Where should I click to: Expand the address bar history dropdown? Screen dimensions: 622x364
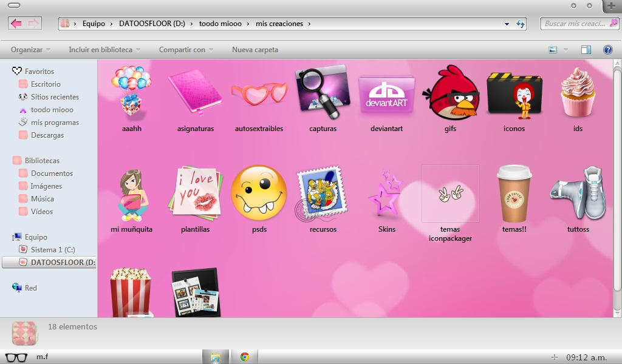click(x=507, y=24)
